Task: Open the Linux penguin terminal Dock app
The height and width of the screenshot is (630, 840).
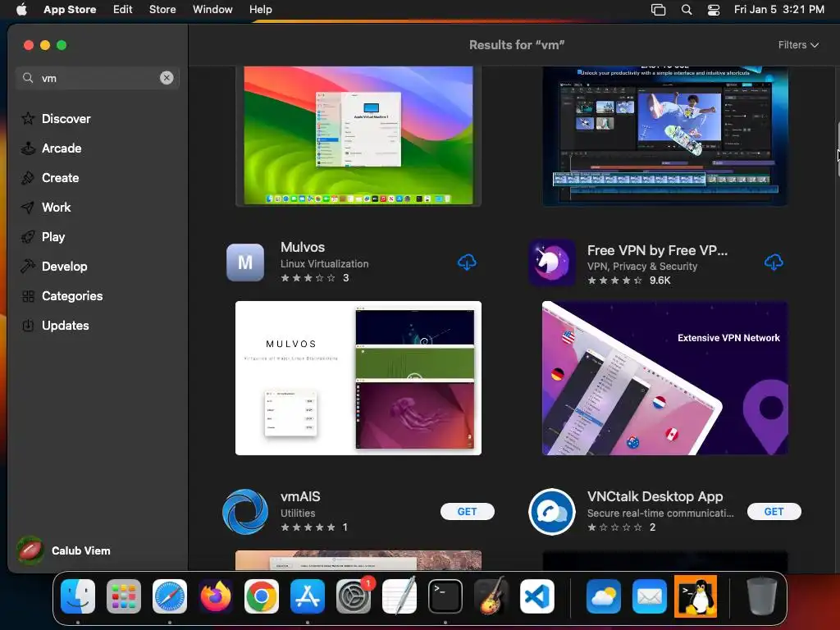Action: (696, 596)
